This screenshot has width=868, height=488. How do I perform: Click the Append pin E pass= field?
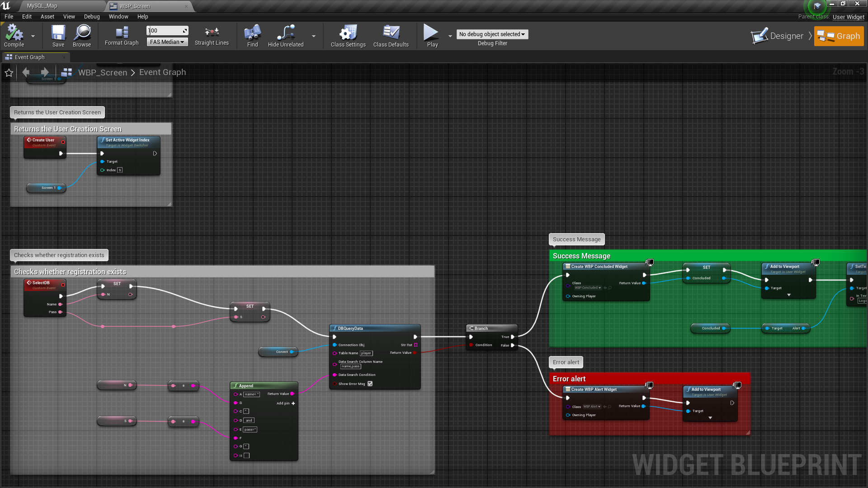click(x=250, y=430)
